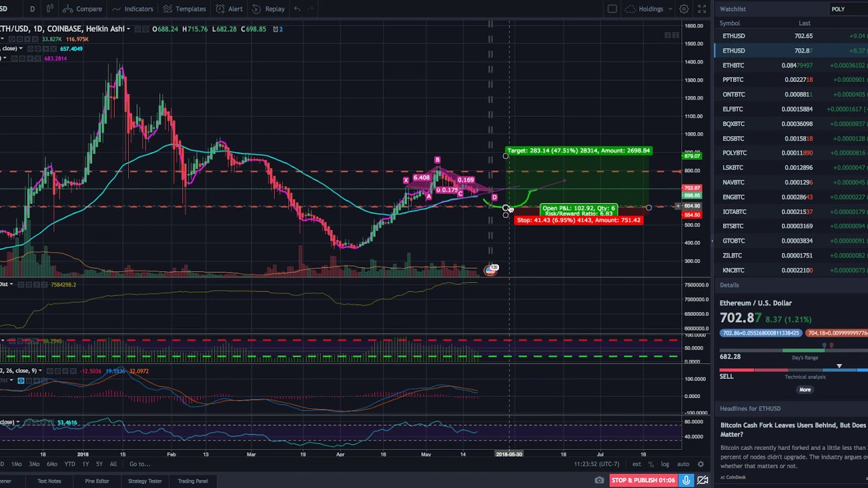Open the POLY watchlist selector
The height and width of the screenshot is (488, 868).
[848, 9]
